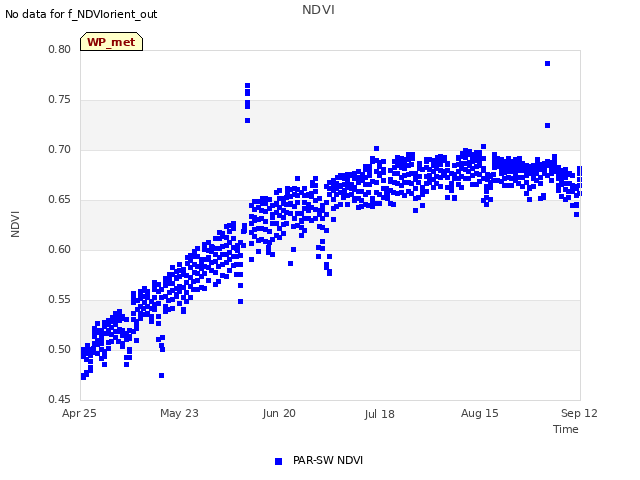Viewport: 640px width, 480px height.
Task: Click the May 23 x-axis tick label
Action: (x=179, y=413)
